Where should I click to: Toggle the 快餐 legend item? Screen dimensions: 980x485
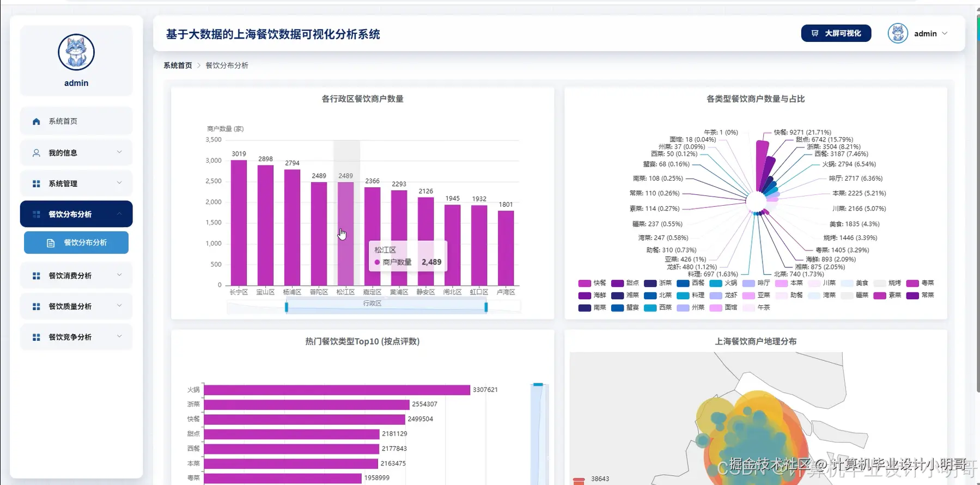592,283
